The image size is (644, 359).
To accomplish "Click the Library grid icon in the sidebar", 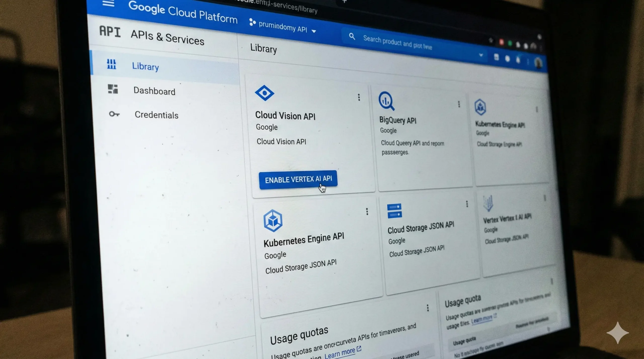I will pyautogui.click(x=112, y=65).
